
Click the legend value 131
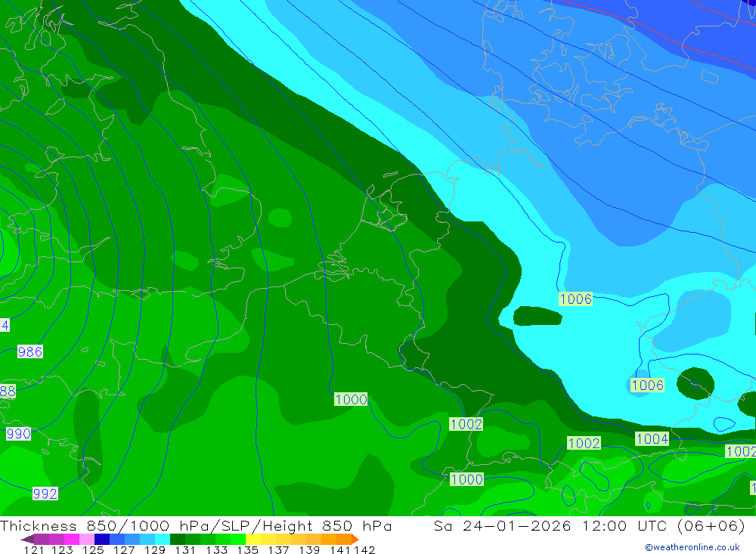click(x=185, y=549)
